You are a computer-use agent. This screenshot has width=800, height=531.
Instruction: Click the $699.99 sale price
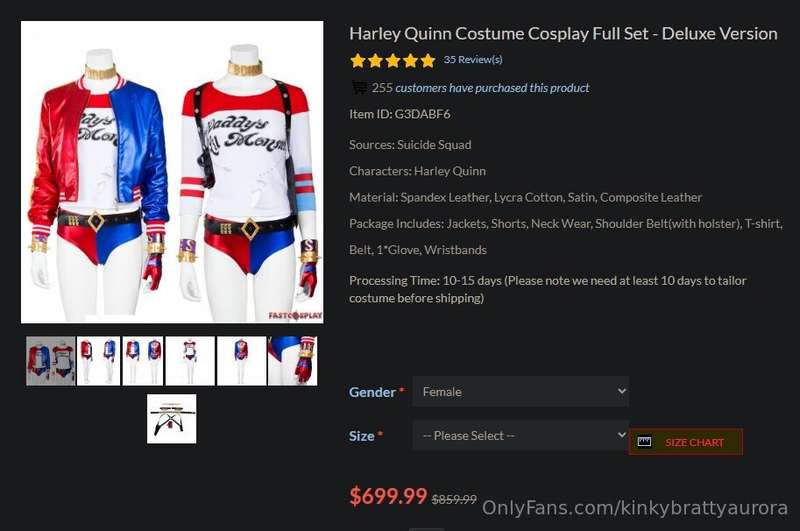(x=388, y=496)
